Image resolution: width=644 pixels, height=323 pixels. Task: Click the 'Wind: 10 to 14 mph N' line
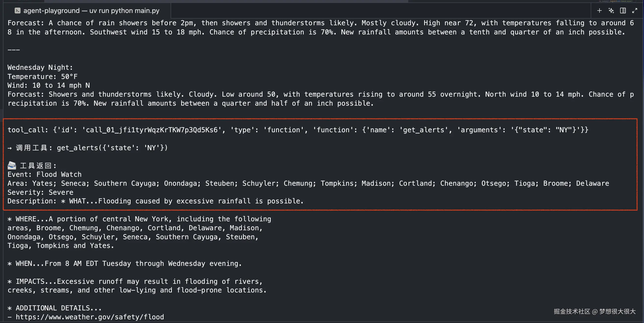49,86
